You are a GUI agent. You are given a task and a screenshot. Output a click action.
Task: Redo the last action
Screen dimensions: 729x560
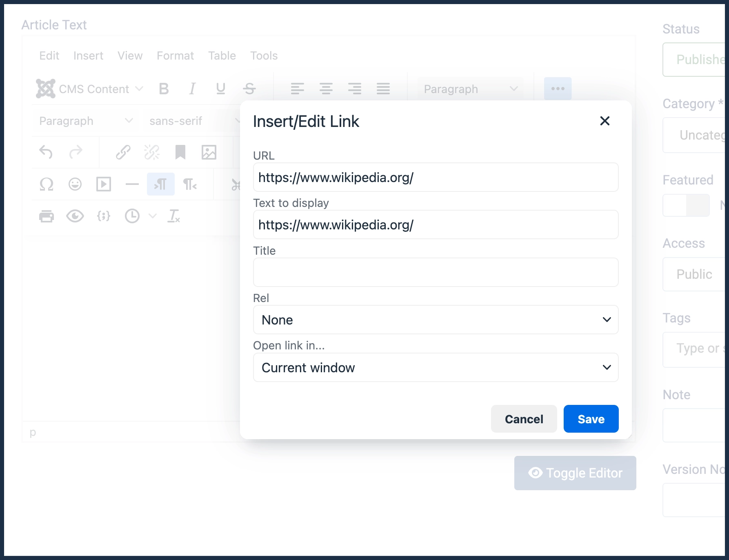pos(76,152)
